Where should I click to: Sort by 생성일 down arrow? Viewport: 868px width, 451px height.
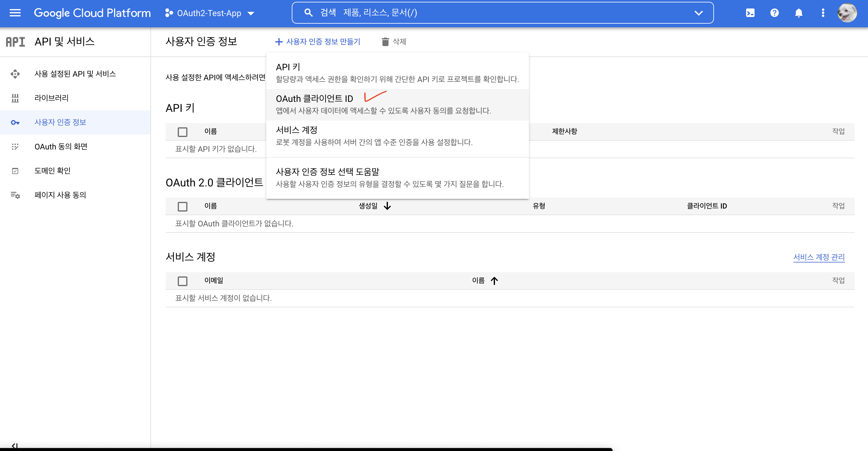pos(387,206)
